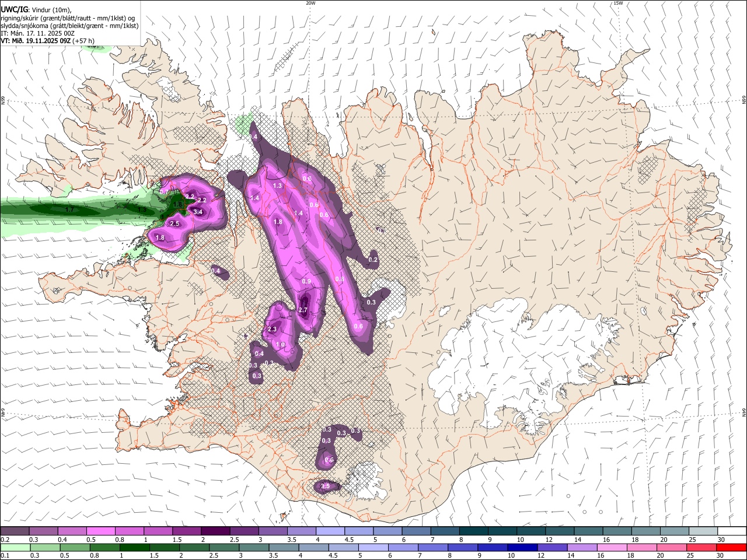This screenshot has height=560, width=747.
Task: Click the "0.4" label under the snow legend
Action: pos(62,540)
